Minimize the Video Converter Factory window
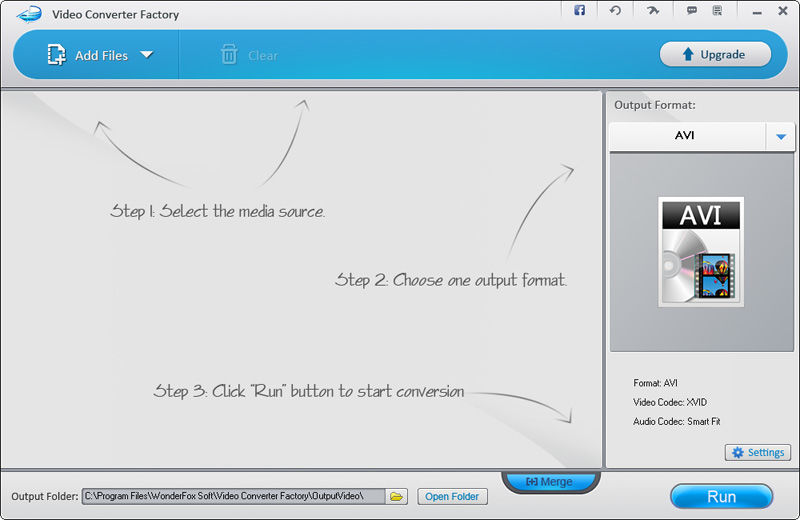800x520 pixels. tap(757, 11)
